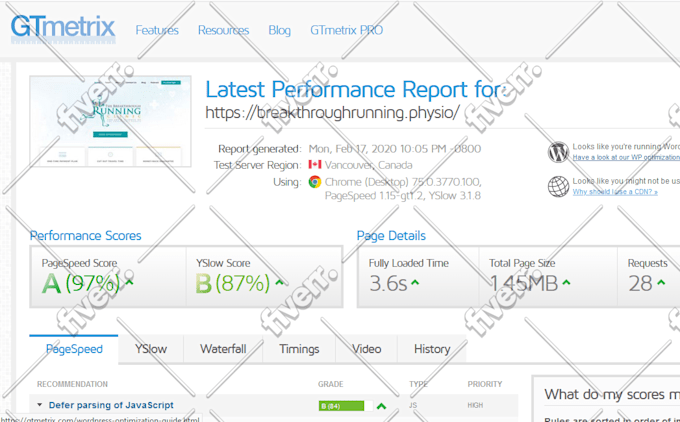Click the Defer parsing of JavaScript recommendation
The height and width of the screenshot is (422, 680).
pos(111,405)
